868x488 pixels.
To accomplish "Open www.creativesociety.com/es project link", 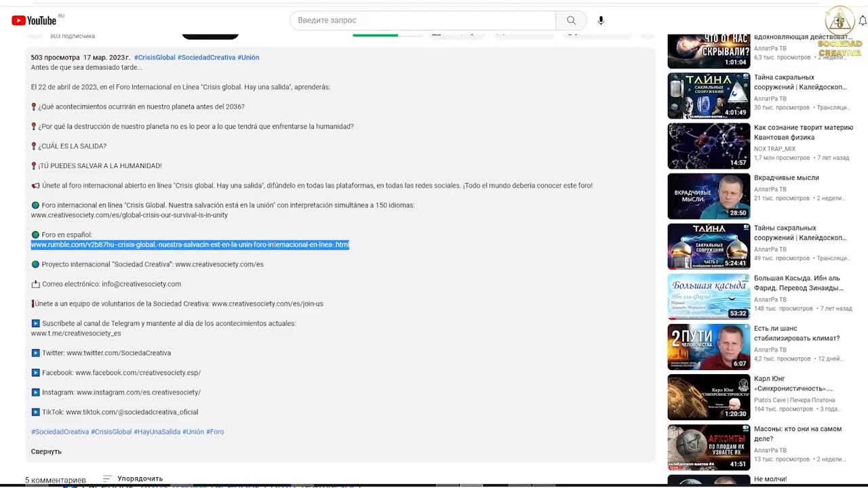I will click(x=219, y=264).
